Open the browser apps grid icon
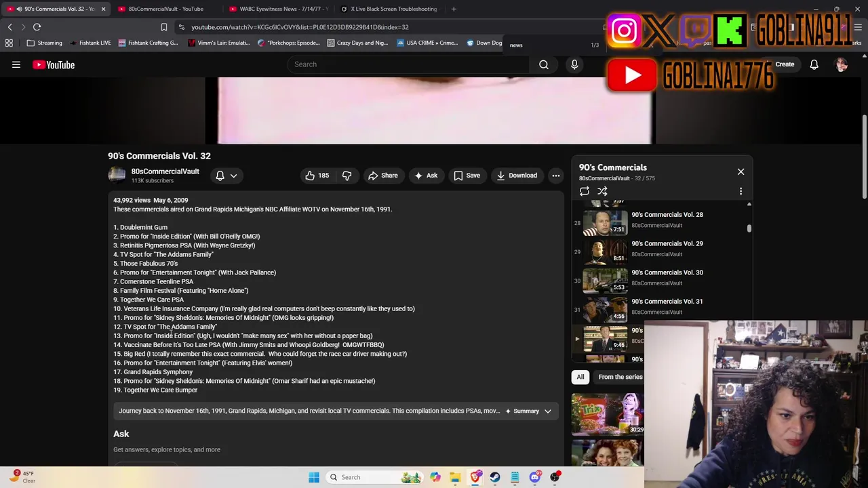The width and height of the screenshot is (868, 488). (x=9, y=43)
